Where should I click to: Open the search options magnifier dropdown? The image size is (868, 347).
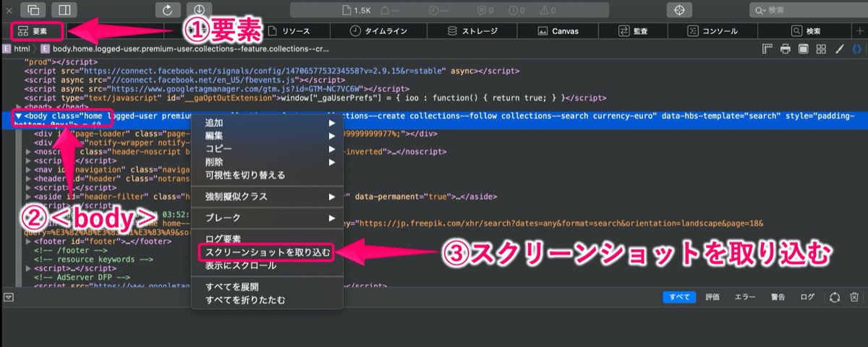pyautogui.click(x=759, y=10)
